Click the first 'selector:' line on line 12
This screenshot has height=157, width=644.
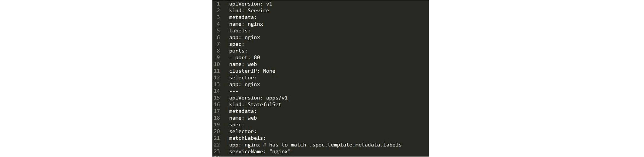[x=243, y=78]
